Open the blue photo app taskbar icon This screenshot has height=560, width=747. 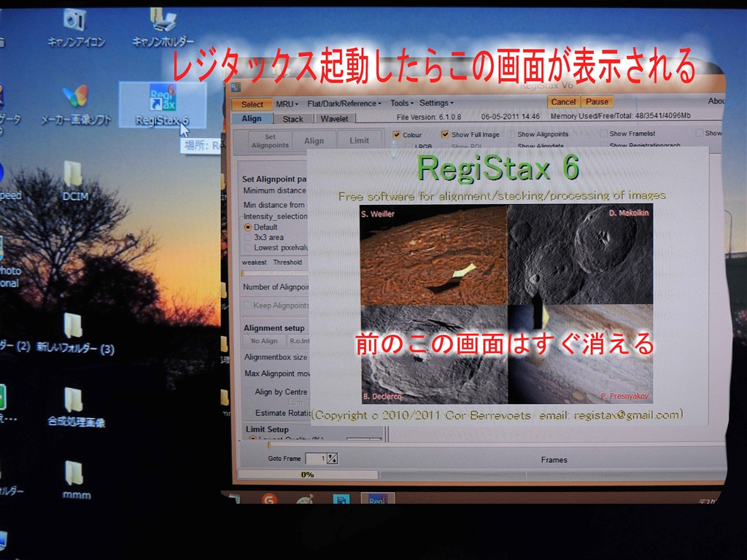[341, 499]
